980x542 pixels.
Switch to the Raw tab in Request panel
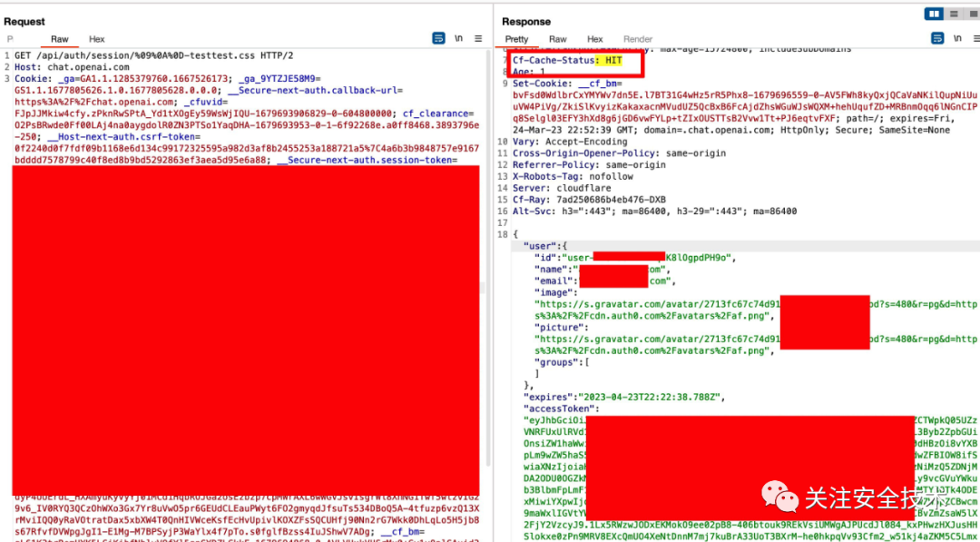[x=60, y=39]
